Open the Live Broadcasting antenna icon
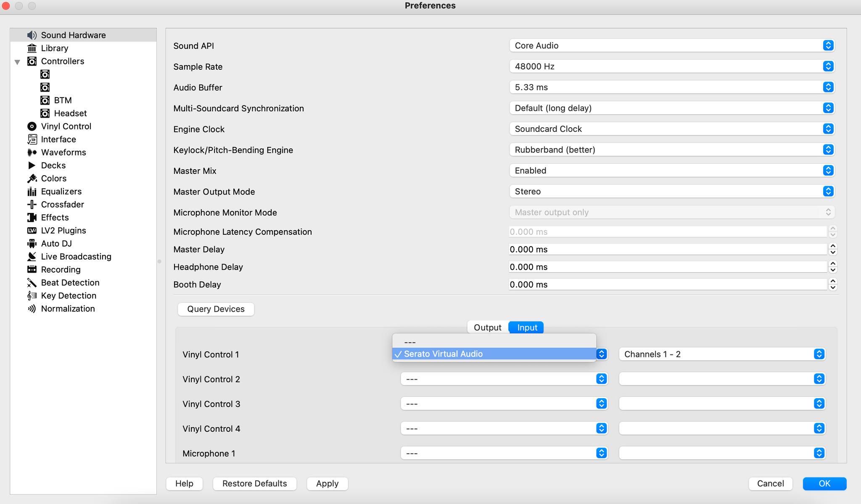Viewport: 861px width, 504px height. tap(32, 257)
